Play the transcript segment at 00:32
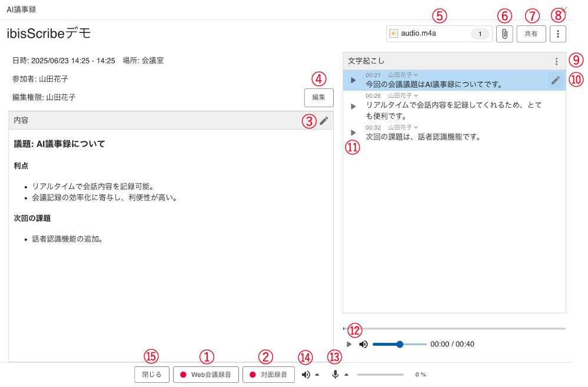Viewport: 588px width, 387px height. point(353,132)
